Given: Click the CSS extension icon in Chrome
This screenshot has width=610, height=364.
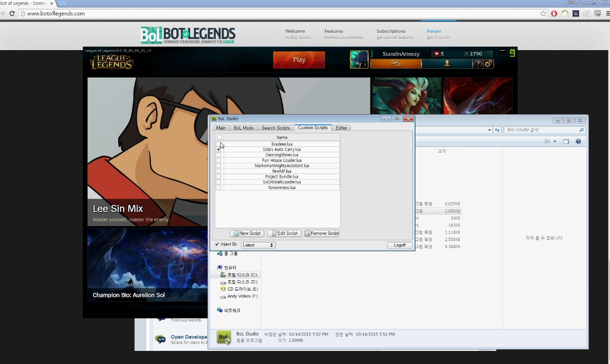Looking at the screenshot, I should pyautogui.click(x=597, y=14).
